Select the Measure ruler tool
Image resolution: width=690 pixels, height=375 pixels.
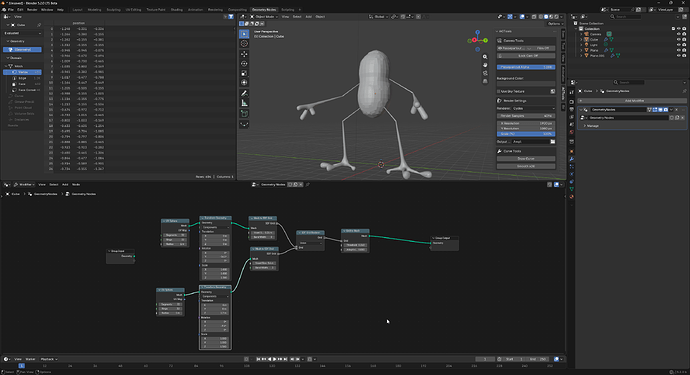244,103
